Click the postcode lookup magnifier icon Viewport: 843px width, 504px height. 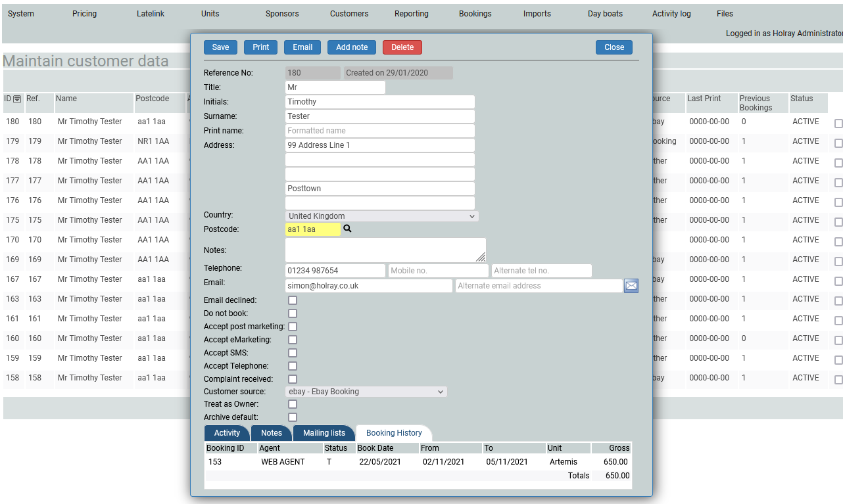tap(348, 229)
